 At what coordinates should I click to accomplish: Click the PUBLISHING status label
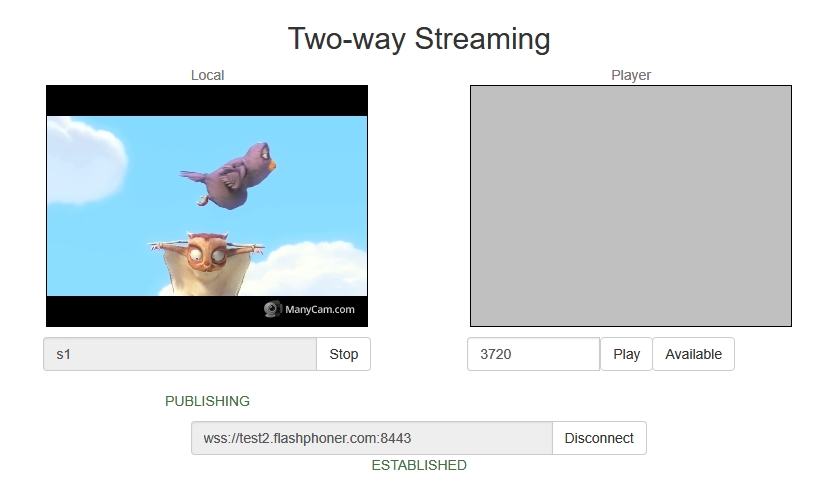pos(207,401)
